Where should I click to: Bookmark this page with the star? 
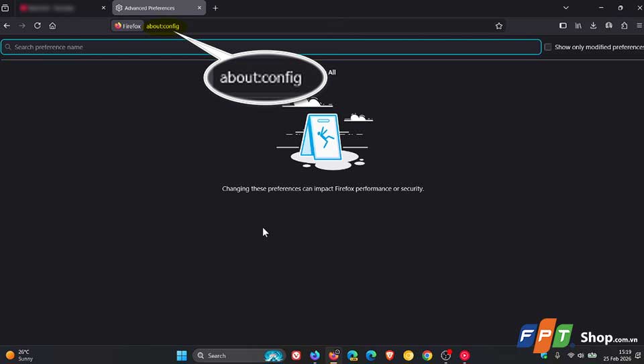[x=498, y=26]
